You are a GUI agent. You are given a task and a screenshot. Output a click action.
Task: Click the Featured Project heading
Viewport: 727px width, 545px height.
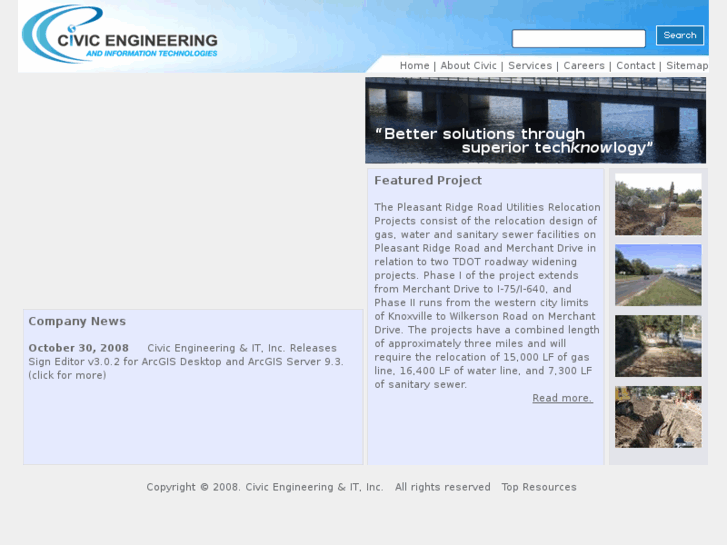428,180
